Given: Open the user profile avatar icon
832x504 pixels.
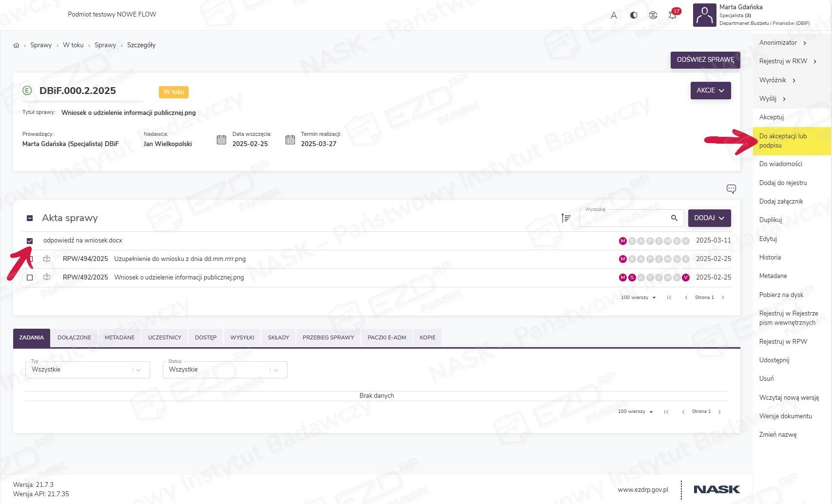Looking at the screenshot, I should [704, 16].
